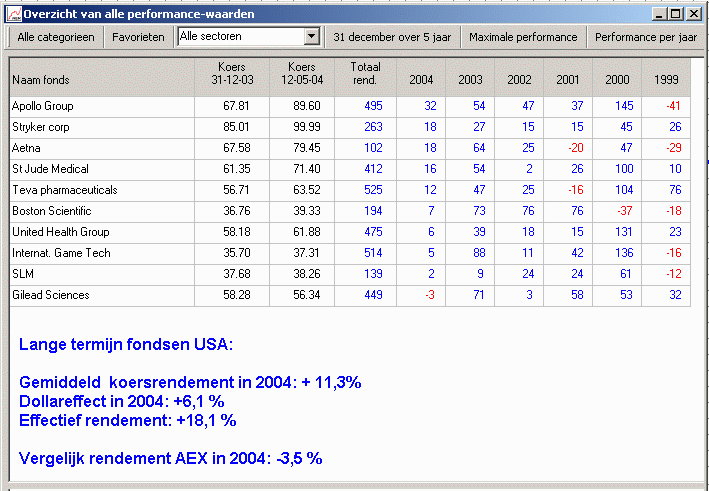Select the Teva pharmaceuticals fund row

[x=64, y=190]
